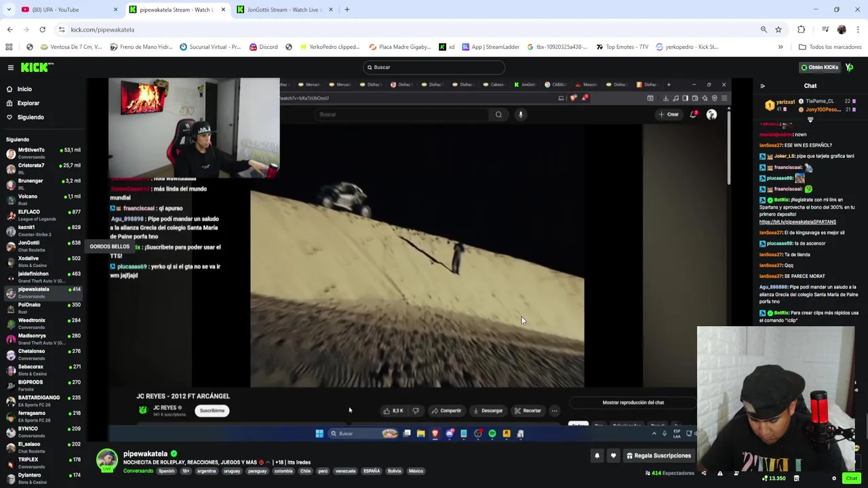
Task: Open Siguiendo in the sidebar
Action: [31, 117]
